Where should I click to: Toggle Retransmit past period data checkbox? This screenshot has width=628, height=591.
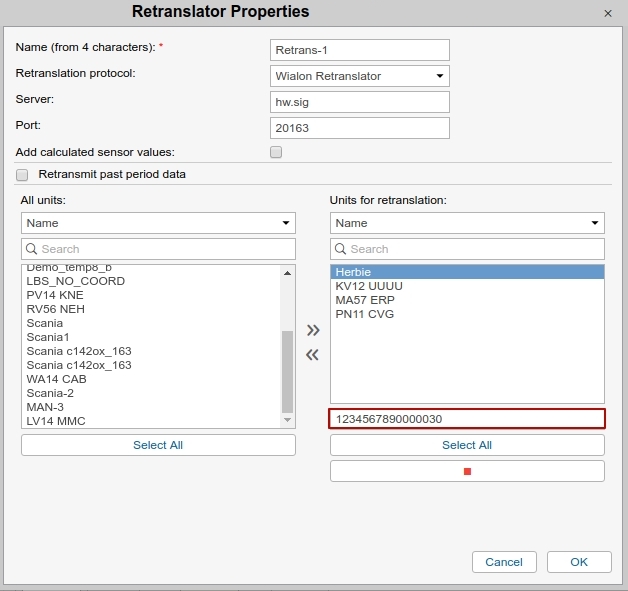(x=22, y=174)
